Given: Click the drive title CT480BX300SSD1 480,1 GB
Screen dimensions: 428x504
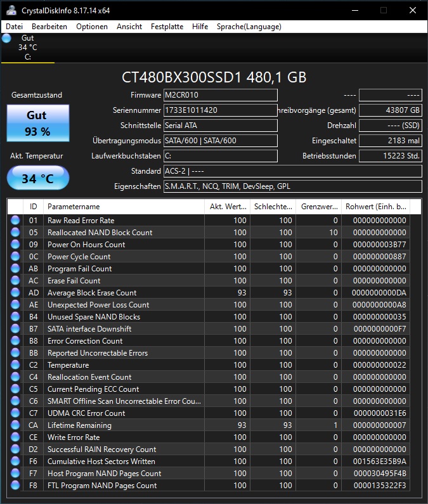Looking at the screenshot, I should (214, 77).
